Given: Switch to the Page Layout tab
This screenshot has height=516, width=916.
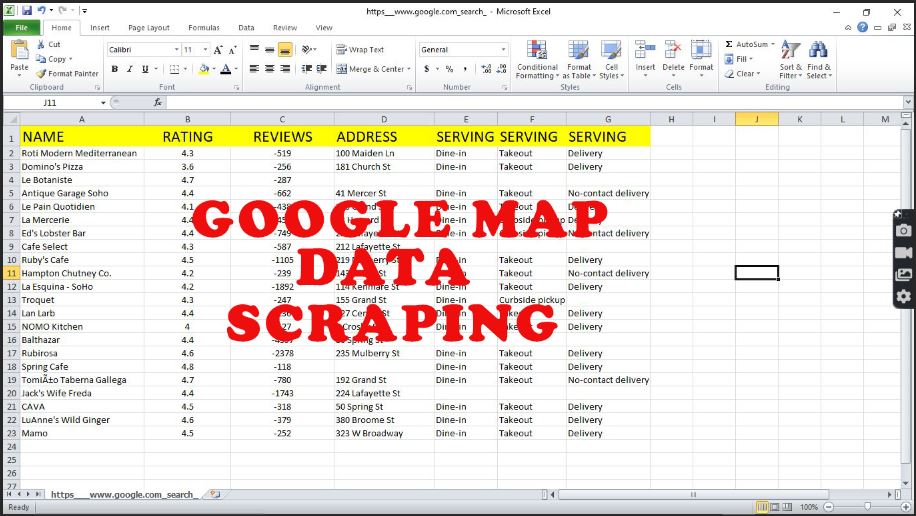Looking at the screenshot, I should coord(148,27).
